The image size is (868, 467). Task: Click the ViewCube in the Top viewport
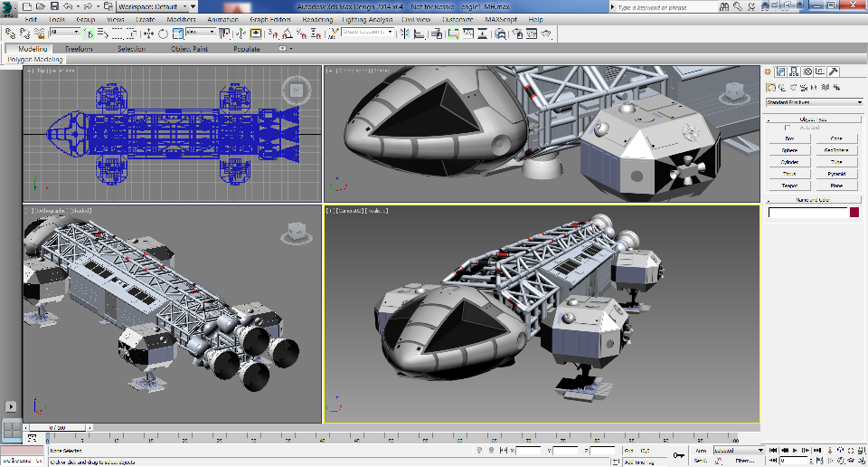click(x=296, y=90)
